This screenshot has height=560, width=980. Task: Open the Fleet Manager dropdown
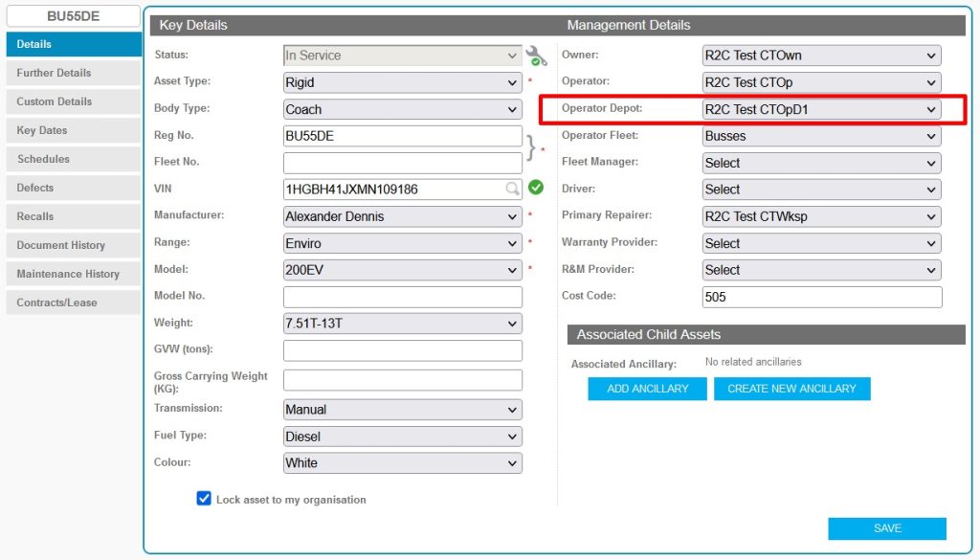click(821, 163)
